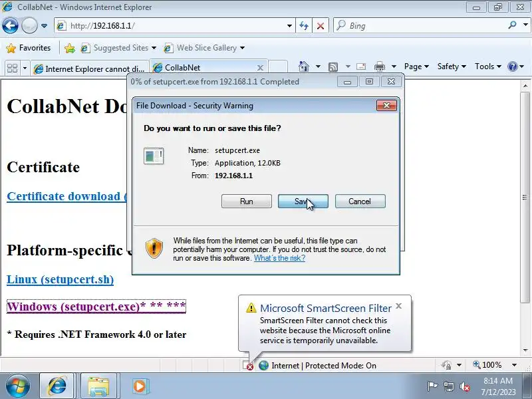Click the RSS feeds icon

[333, 67]
